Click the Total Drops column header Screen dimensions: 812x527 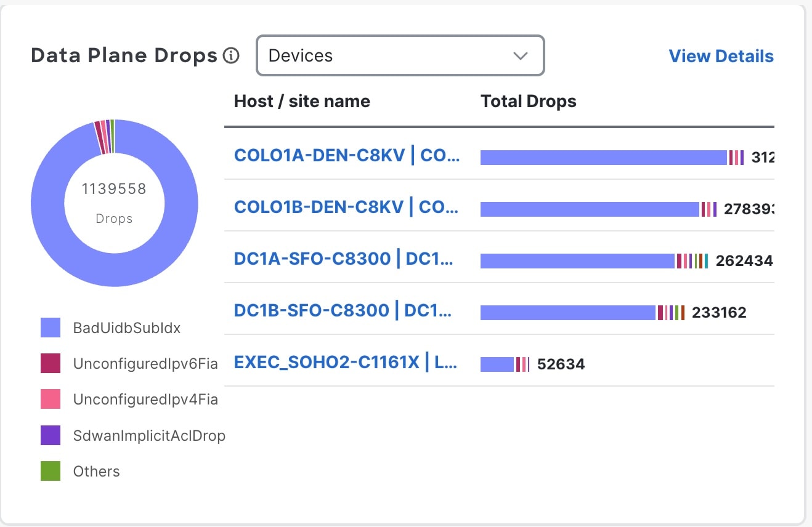pyautogui.click(x=528, y=101)
